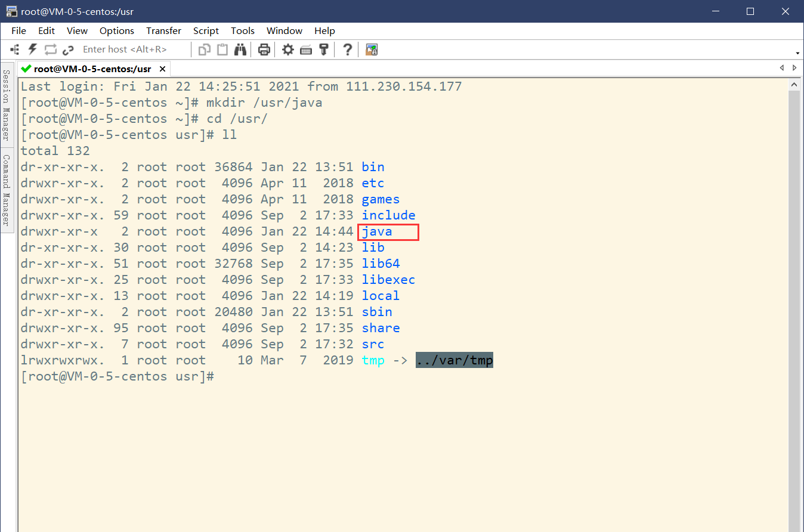Close the root@VM-0-5-centos:/usr tab
Screen dimensions: 804x532
(x=162, y=69)
